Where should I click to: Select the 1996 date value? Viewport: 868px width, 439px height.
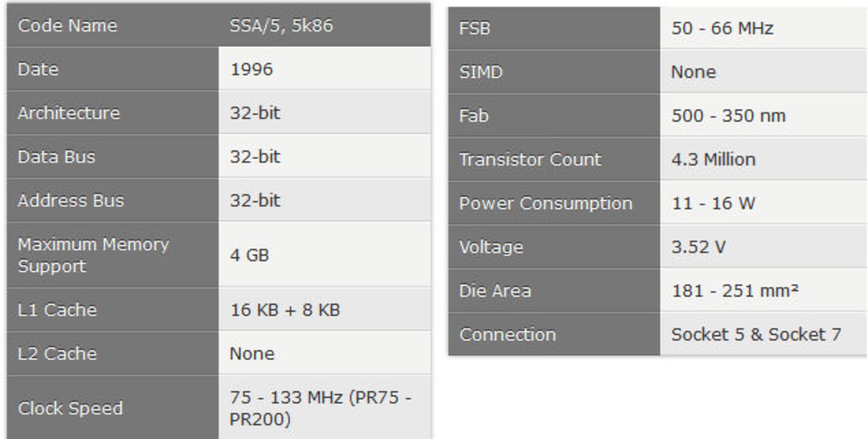(252, 69)
